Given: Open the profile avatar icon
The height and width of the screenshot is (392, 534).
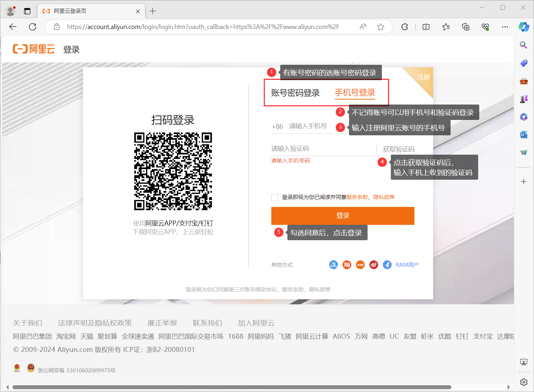Looking at the screenshot, I should (11, 11).
